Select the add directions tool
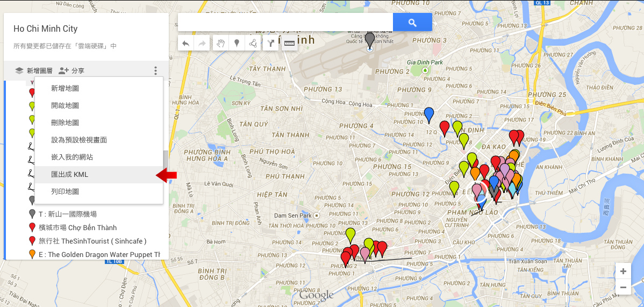Viewport: 644px width, 307px height. tap(271, 43)
